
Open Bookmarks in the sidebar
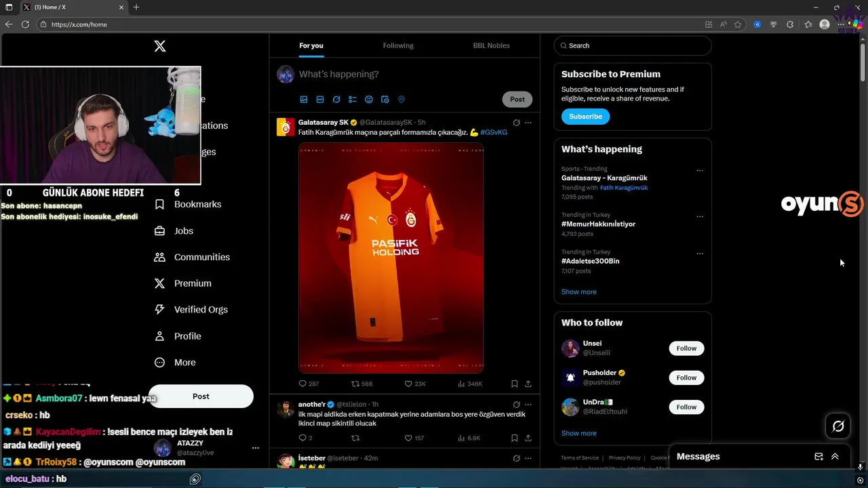(188, 204)
